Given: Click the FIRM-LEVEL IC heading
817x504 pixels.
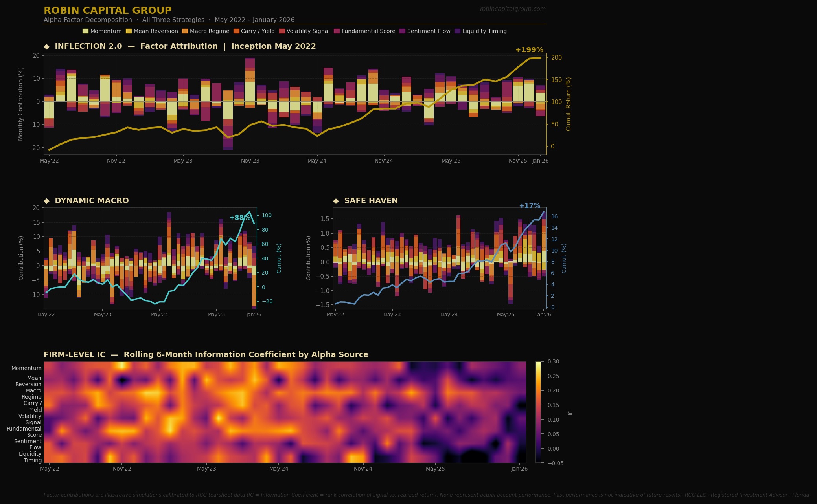Looking at the screenshot, I should point(206,355).
